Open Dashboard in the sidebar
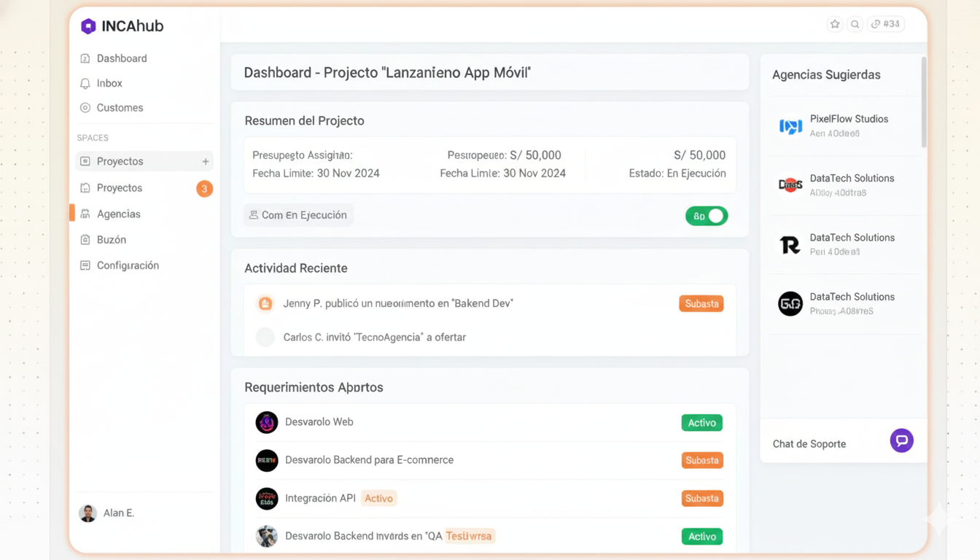 coord(121,58)
